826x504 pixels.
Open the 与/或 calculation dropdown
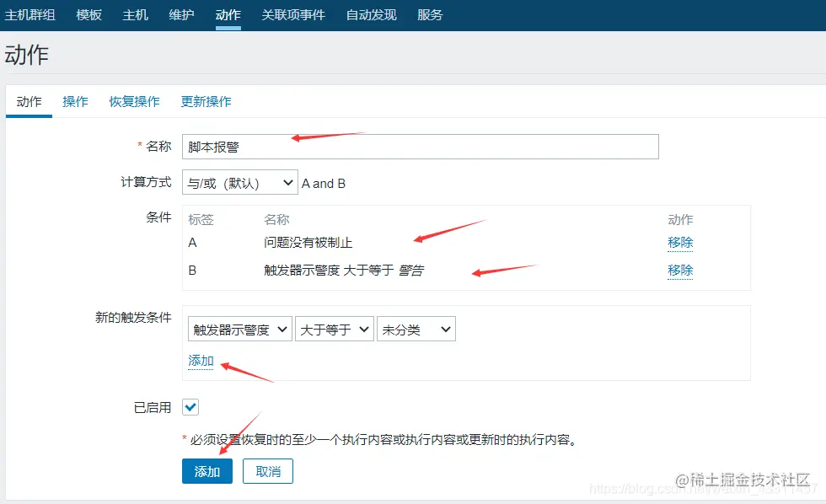[x=239, y=183]
